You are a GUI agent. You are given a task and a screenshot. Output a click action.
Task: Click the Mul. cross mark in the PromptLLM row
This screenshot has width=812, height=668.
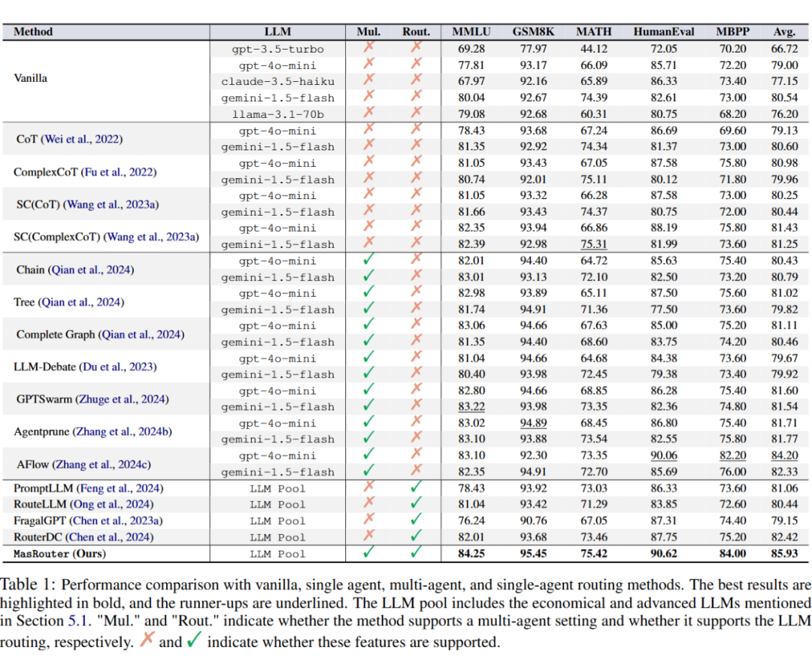(368, 486)
